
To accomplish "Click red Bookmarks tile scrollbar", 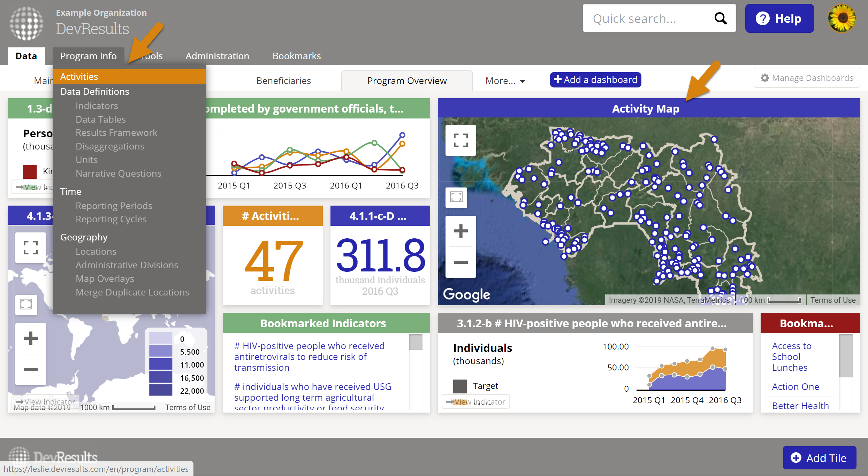I will pyautogui.click(x=846, y=356).
